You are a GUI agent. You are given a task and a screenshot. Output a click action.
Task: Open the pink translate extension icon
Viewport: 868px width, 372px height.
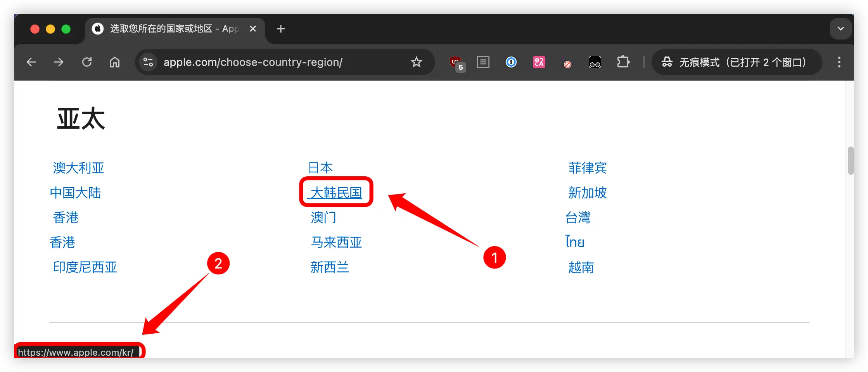539,62
